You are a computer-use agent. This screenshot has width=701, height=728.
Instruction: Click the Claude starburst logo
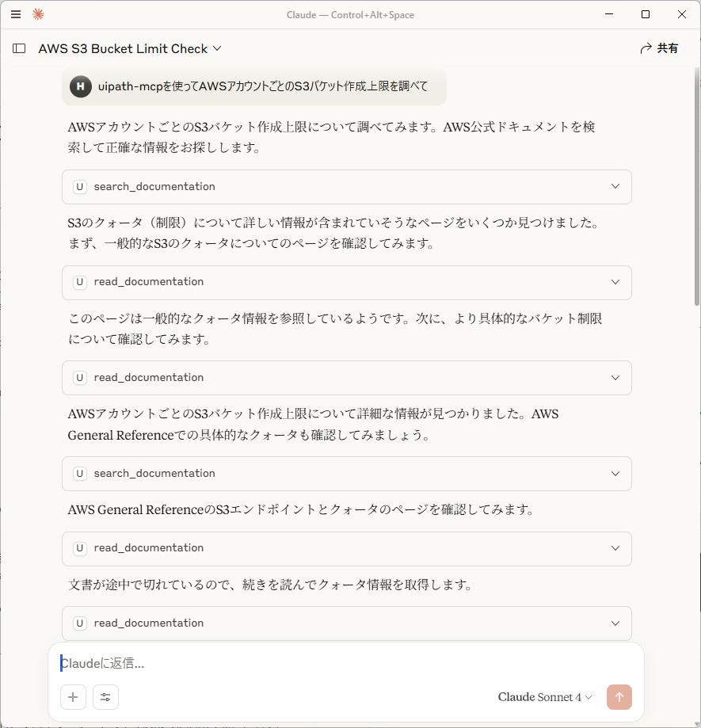tap(38, 14)
